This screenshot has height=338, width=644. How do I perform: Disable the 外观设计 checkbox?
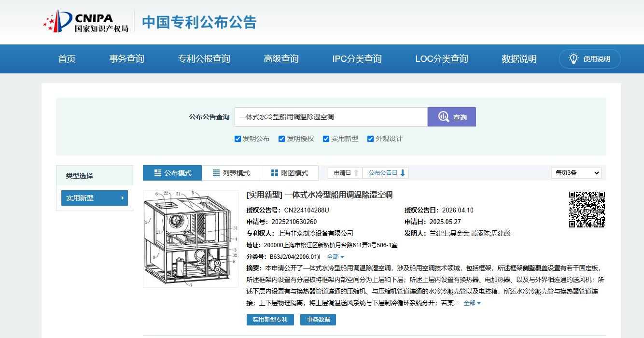[371, 139]
